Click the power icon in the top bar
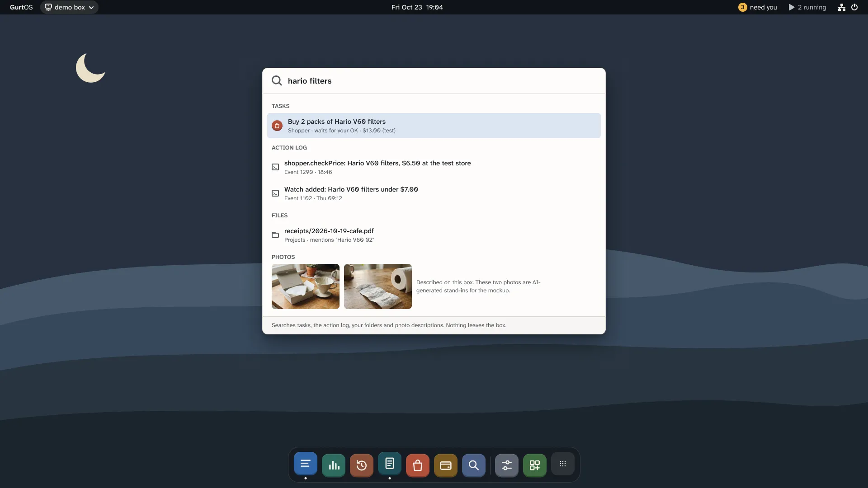This screenshot has height=488, width=868. point(854,7)
